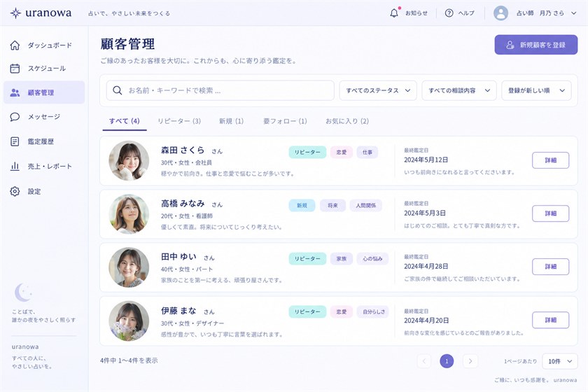This screenshot has width=588, height=392.
Task: Click the search magnifier icon
Action: click(x=118, y=90)
